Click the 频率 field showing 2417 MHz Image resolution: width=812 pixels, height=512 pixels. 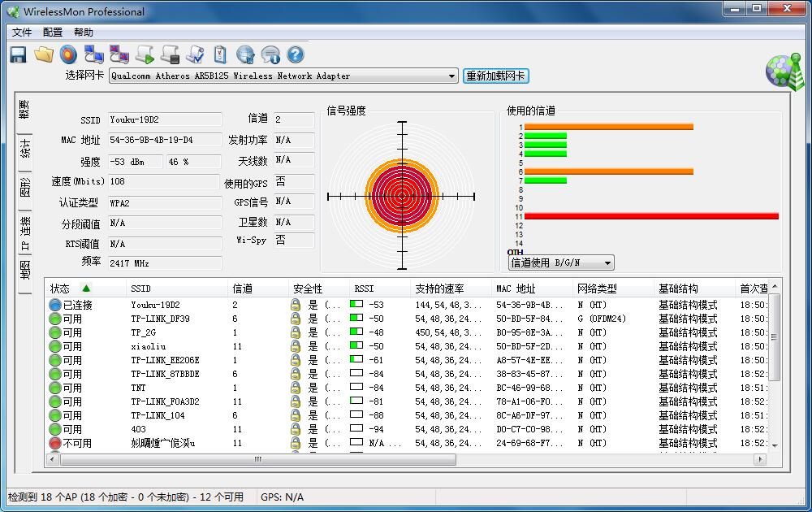coord(165,263)
